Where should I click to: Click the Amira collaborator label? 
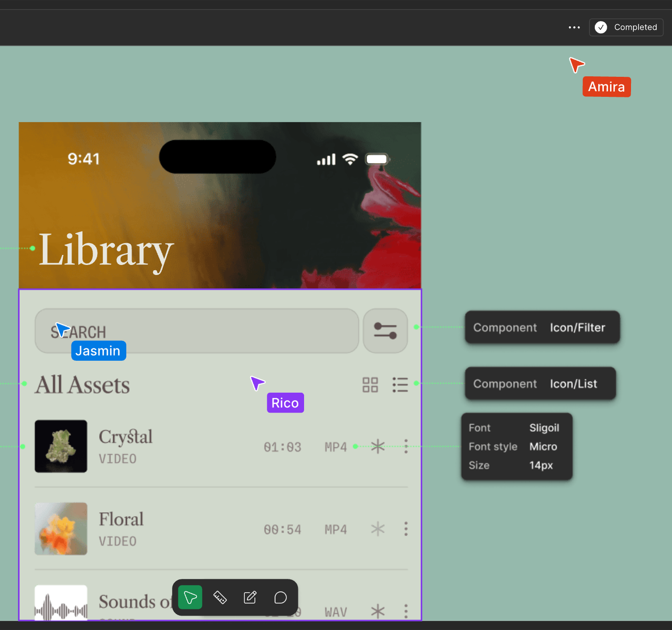tap(607, 87)
